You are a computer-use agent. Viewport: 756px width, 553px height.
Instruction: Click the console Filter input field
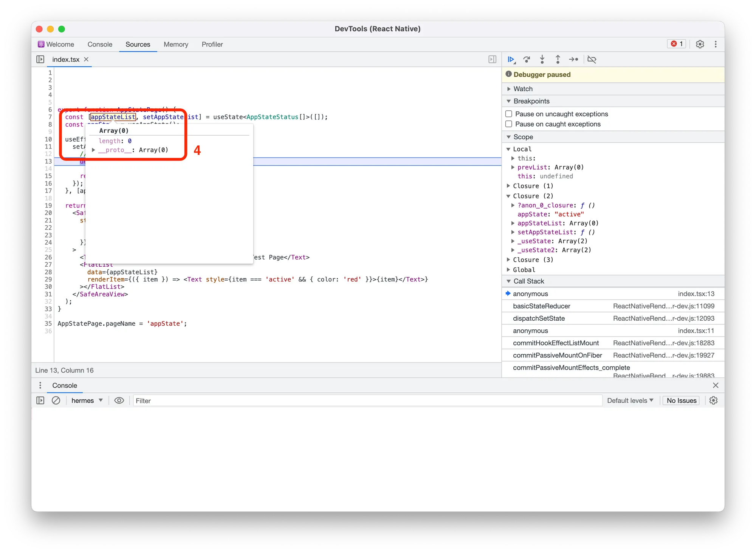(367, 400)
